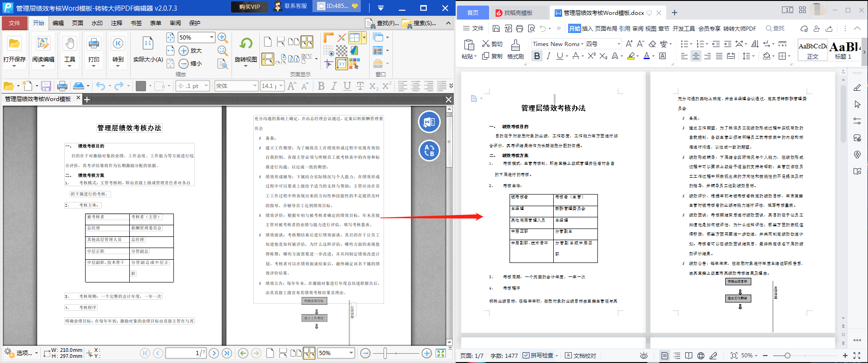Viewport: 868px width, 363px height.
Task: Toggle bold B in the PDF editor toolbar
Action: [321, 86]
